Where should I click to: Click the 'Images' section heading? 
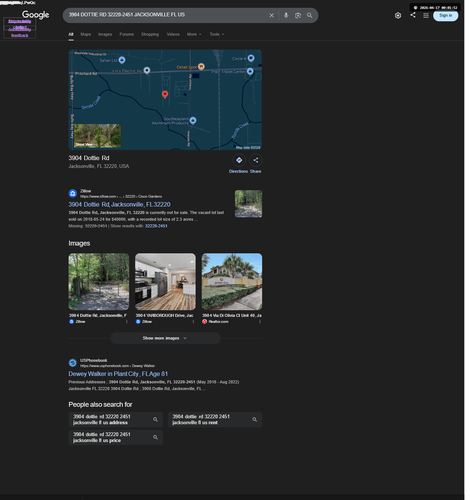tap(79, 243)
